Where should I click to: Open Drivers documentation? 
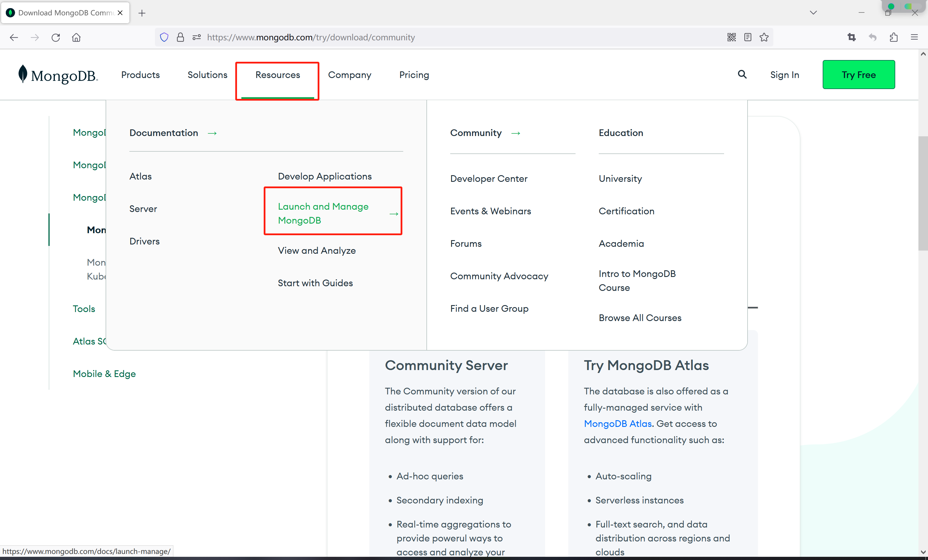[x=145, y=241]
